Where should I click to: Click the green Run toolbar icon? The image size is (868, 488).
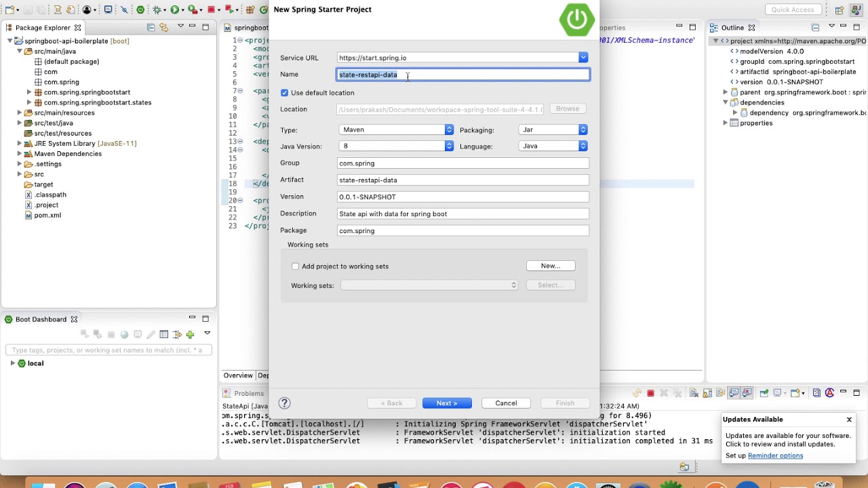pos(174,9)
